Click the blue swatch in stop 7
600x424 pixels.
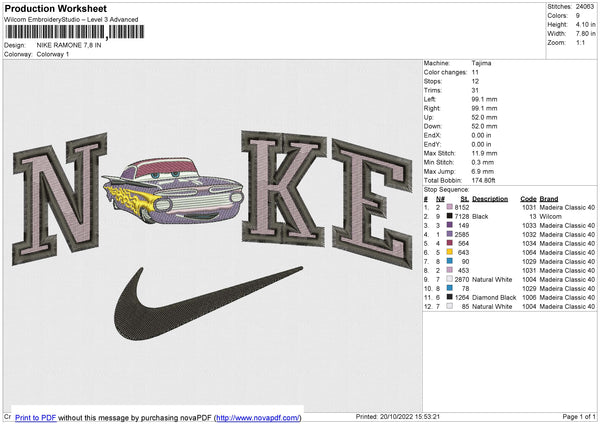450,261
